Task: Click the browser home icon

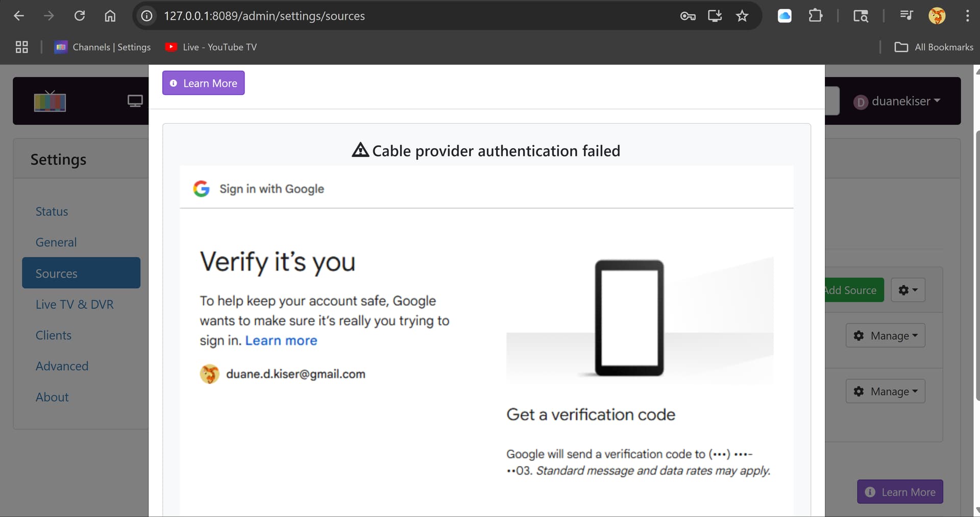Action: 110,16
